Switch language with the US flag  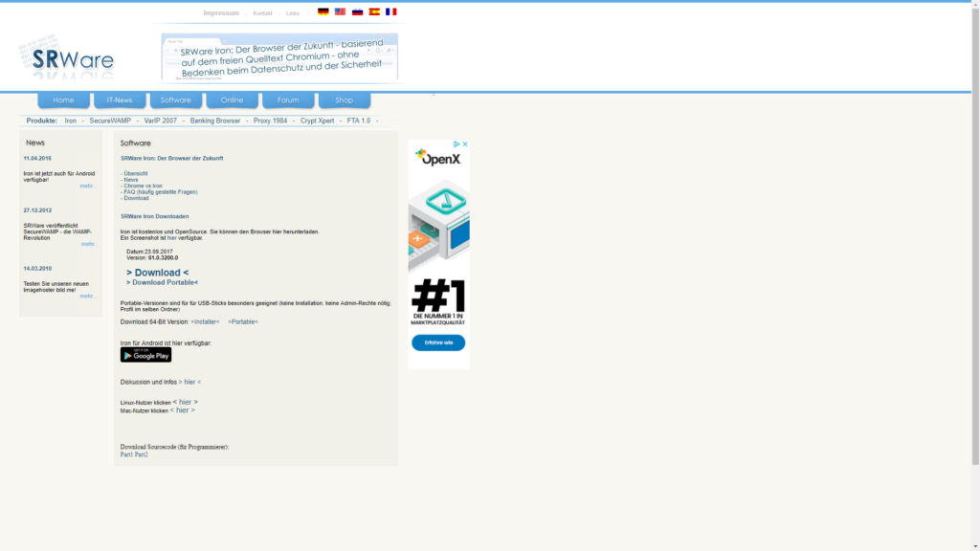[340, 11]
